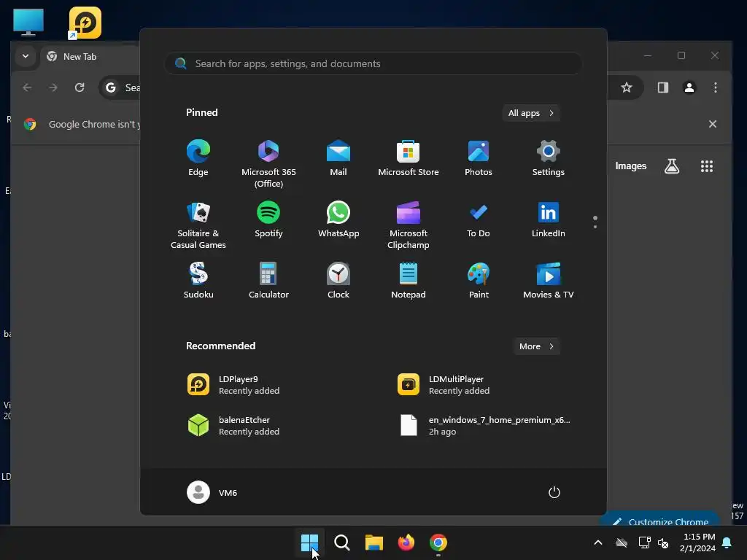Launch Firefox from taskbar
Viewport: 747px width, 560px height.
pyautogui.click(x=406, y=542)
